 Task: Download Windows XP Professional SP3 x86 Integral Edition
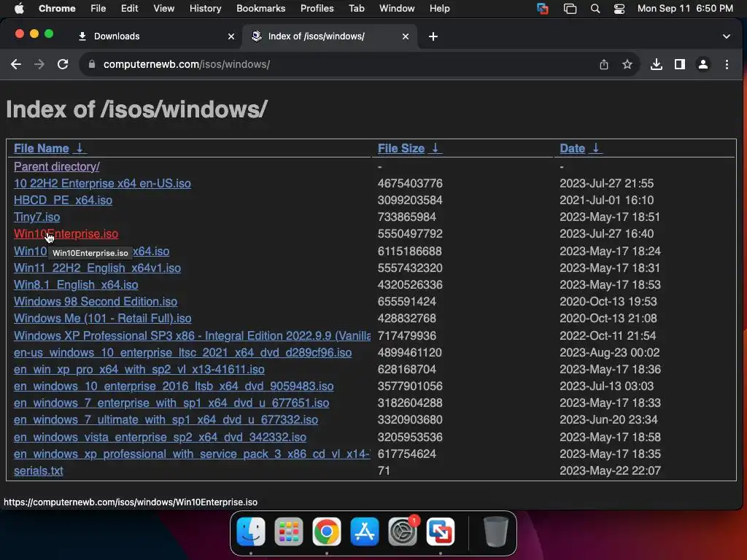[x=192, y=335]
